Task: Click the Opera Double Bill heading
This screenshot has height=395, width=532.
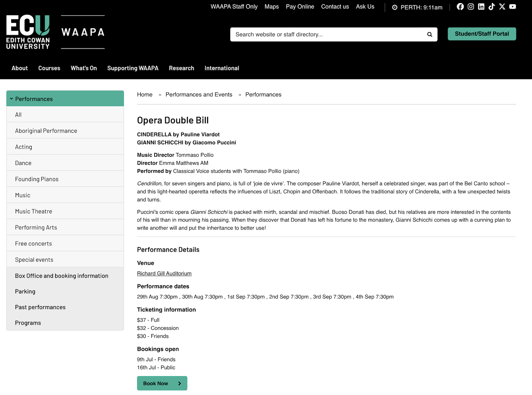Action: (173, 120)
